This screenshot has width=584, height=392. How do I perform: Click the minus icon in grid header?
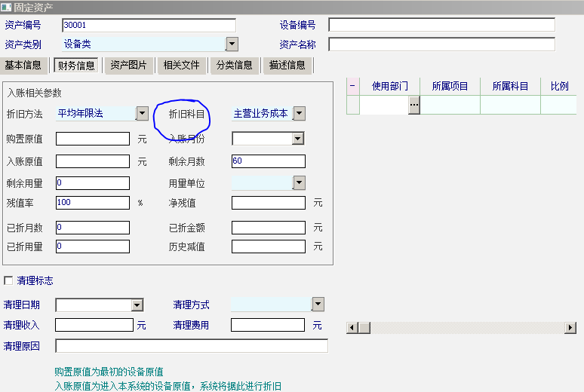(x=352, y=86)
